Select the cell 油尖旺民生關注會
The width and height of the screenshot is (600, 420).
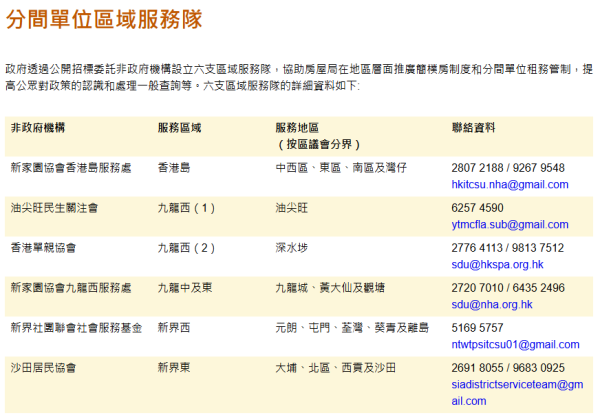(x=54, y=208)
